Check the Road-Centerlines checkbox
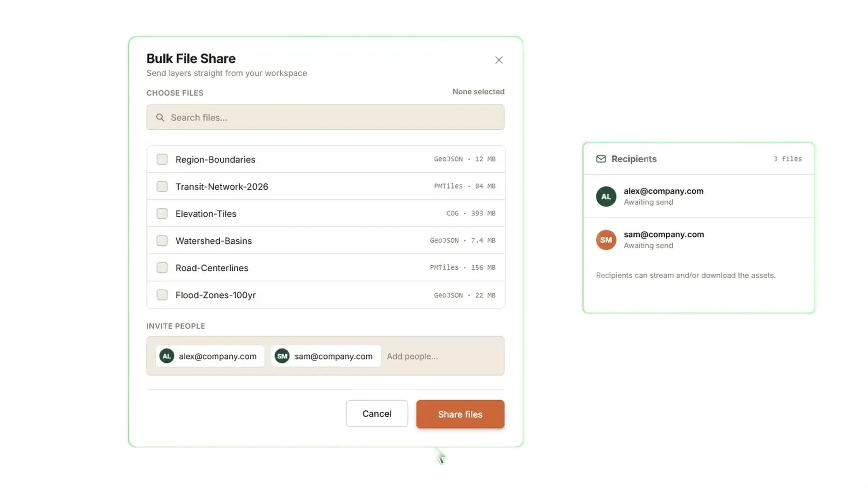This screenshot has height=488, width=868. (x=162, y=267)
